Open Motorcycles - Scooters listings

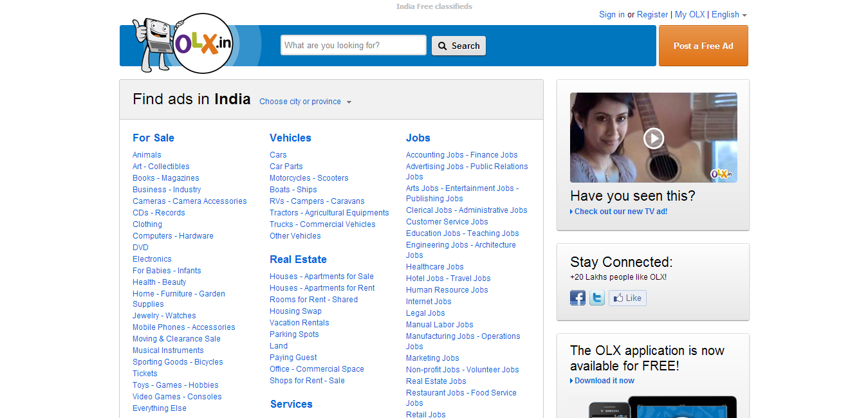(x=309, y=178)
